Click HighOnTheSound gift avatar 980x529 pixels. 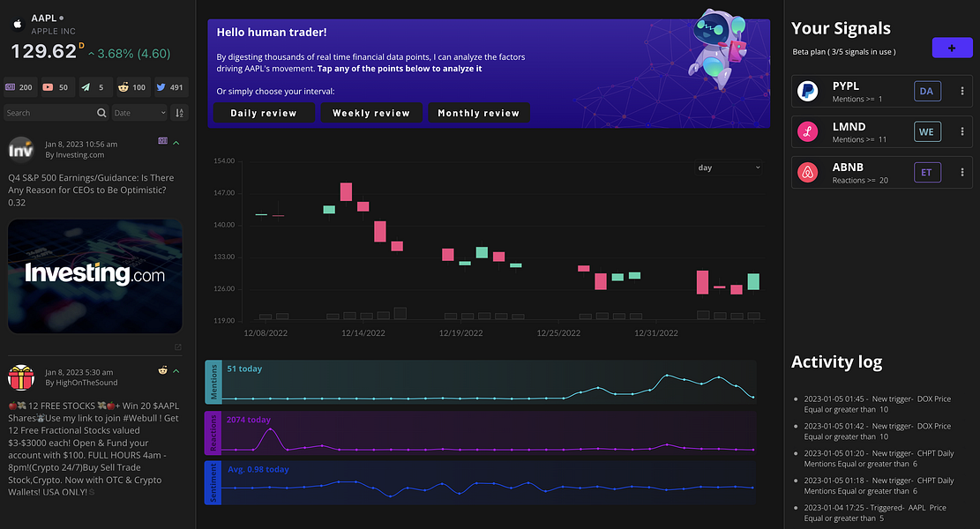pyautogui.click(x=20, y=377)
